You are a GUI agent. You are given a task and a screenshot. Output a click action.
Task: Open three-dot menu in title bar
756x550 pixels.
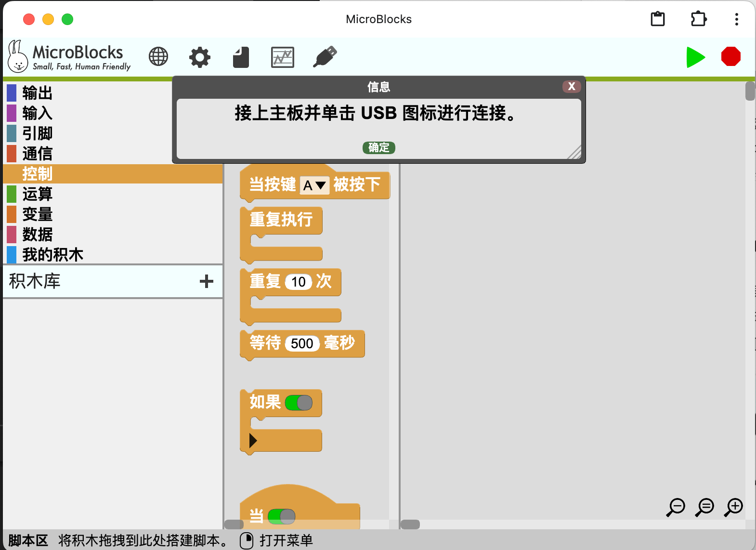click(736, 19)
